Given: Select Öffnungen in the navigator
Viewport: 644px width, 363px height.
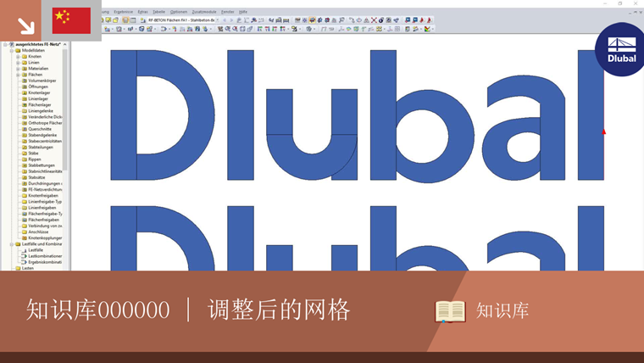Looking at the screenshot, I should [x=38, y=87].
